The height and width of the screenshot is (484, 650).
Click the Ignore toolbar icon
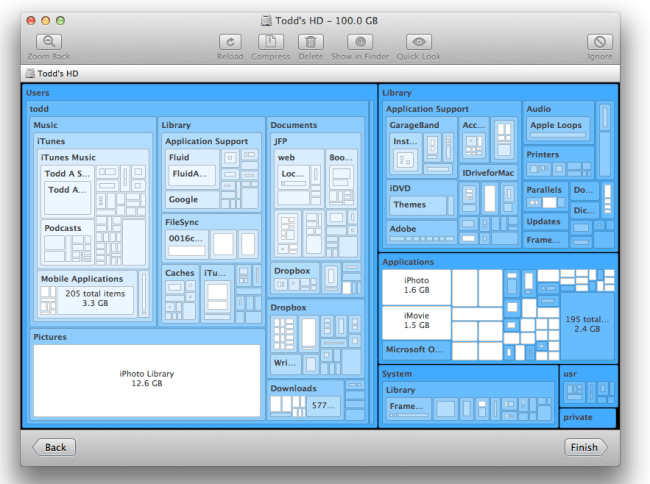click(599, 42)
